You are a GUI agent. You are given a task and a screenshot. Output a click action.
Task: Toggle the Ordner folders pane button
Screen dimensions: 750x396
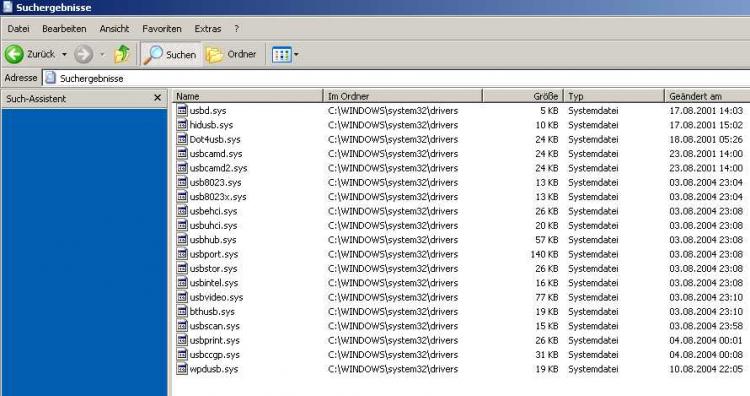pos(232,55)
